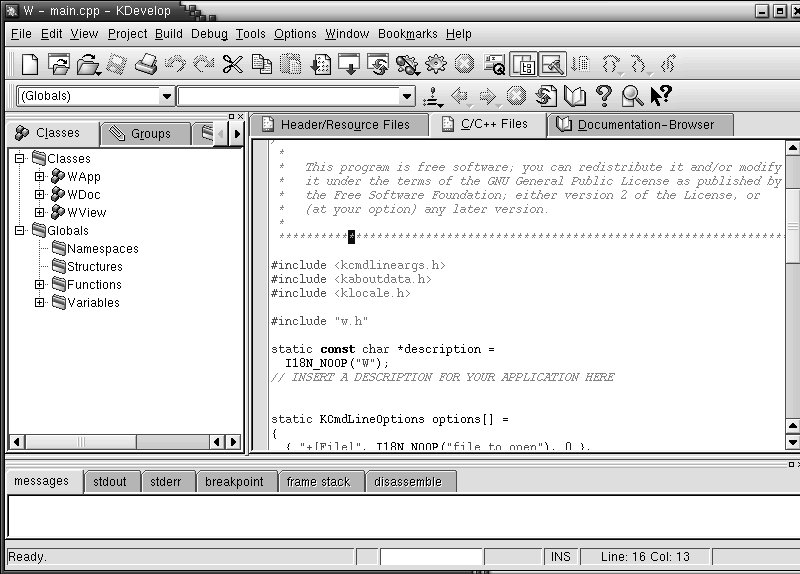Click the Print icon in toolbar

(146, 65)
